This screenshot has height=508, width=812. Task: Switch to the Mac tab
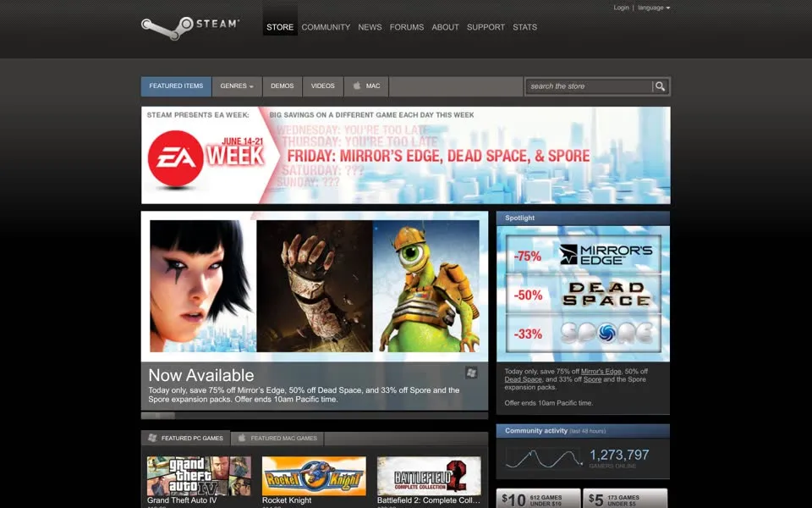pyautogui.click(x=366, y=86)
